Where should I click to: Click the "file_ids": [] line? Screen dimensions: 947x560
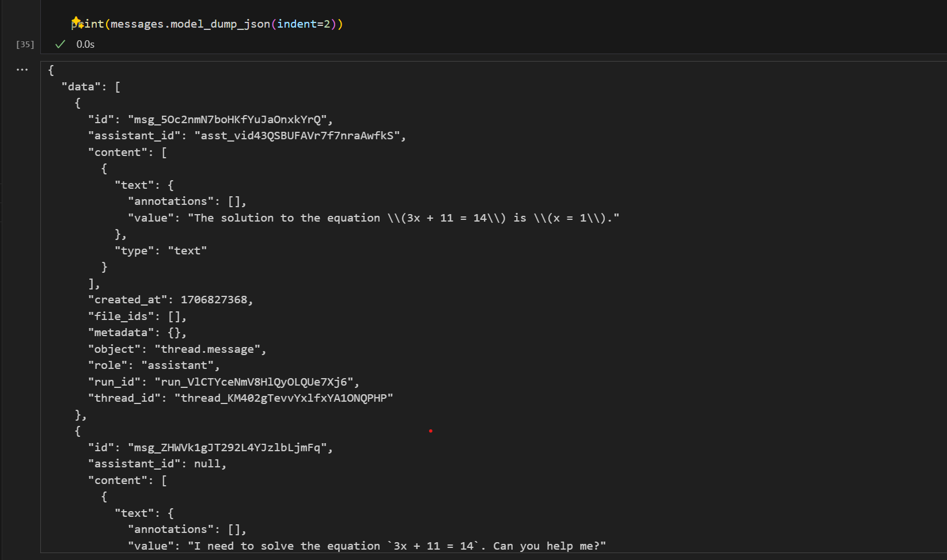137,316
